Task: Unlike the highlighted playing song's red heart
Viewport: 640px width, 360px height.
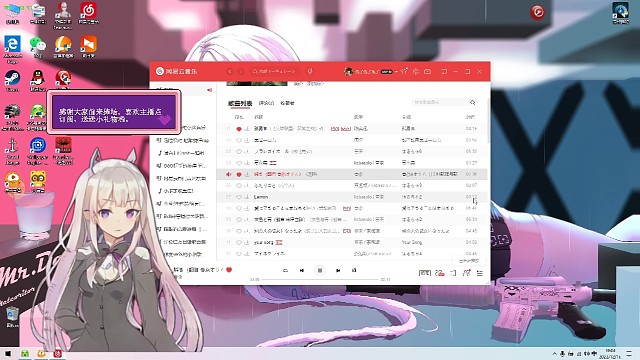Action: [239, 174]
